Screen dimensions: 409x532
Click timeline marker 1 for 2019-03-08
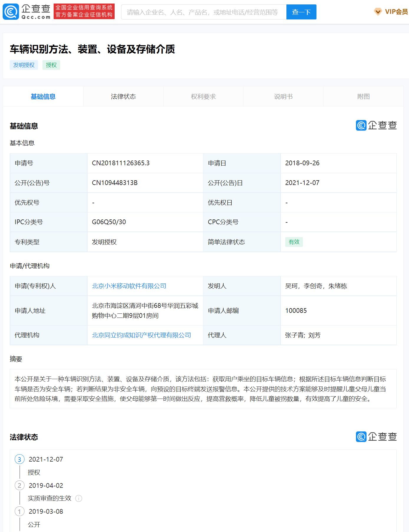[x=19, y=511]
